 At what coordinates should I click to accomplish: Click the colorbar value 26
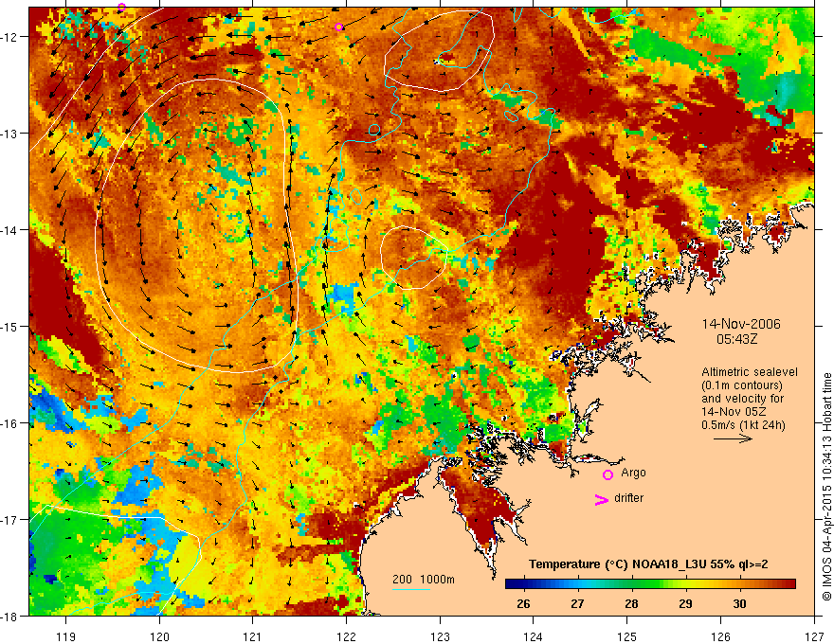coord(523,603)
